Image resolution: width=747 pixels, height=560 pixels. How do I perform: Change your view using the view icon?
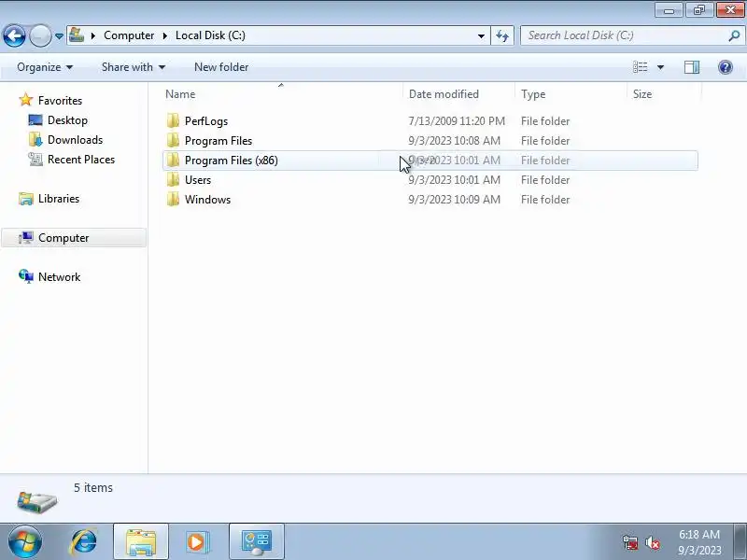640,67
